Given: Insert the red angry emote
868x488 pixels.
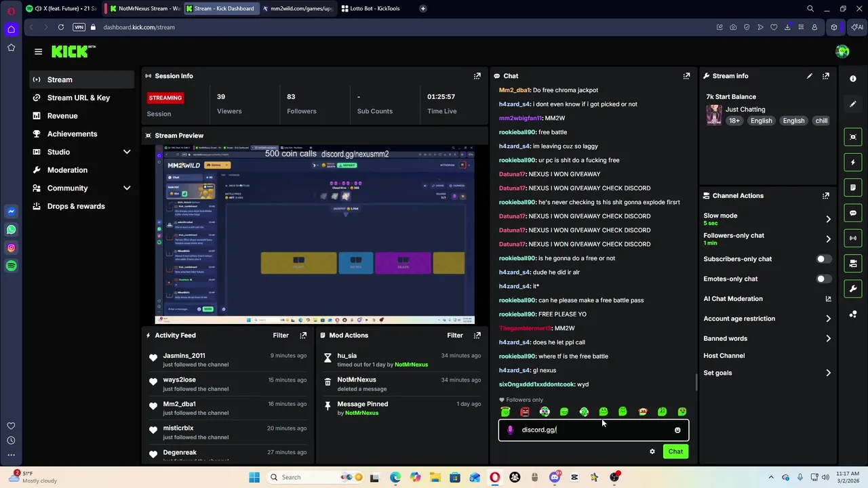Looking at the screenshot, I should 525,412.
